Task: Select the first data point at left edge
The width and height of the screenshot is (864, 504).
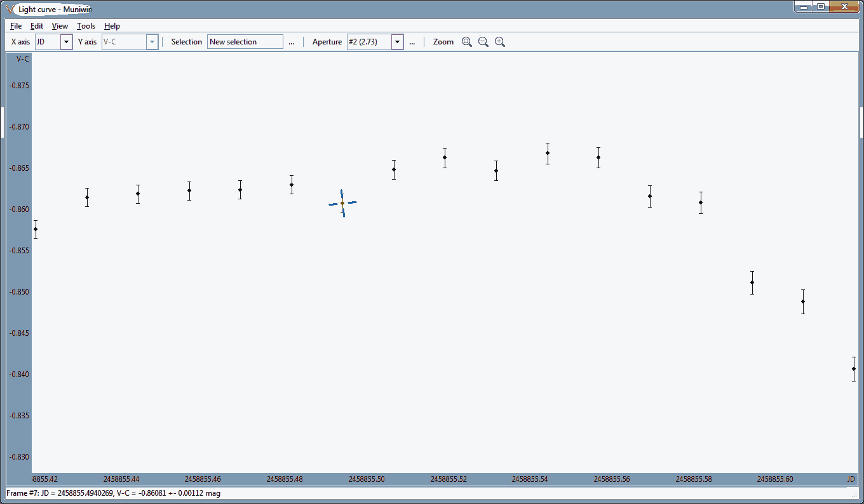Action: click(x=36, y=229)
